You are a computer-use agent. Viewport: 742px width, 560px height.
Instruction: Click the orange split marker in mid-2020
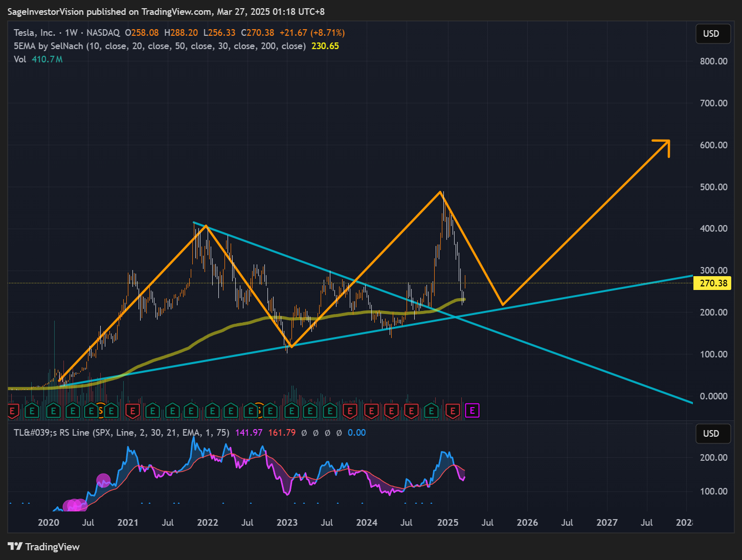tap(101, 410)
